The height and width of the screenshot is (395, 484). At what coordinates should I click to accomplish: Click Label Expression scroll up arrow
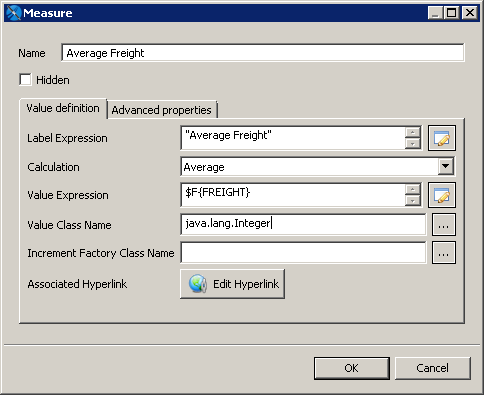point(413,132)
